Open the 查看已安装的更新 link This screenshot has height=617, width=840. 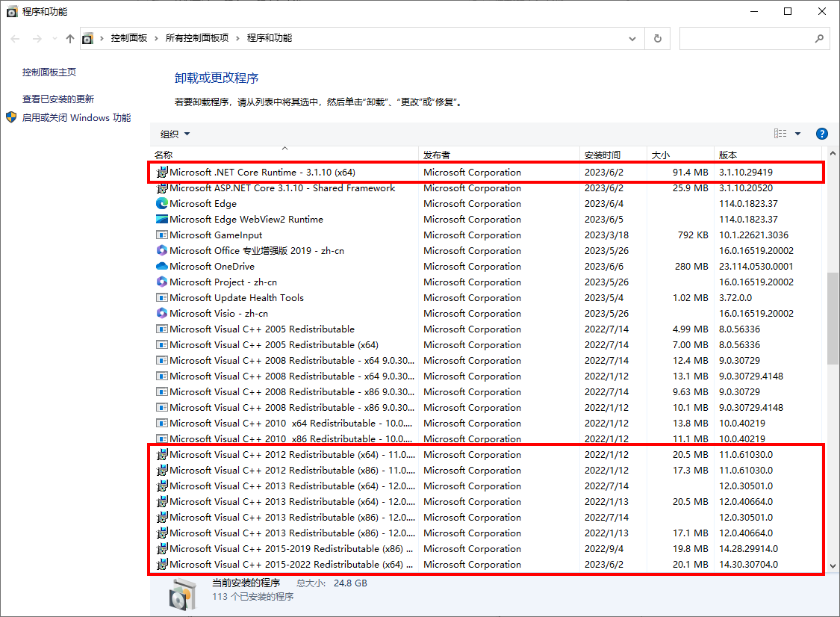[x=57, y=99]
